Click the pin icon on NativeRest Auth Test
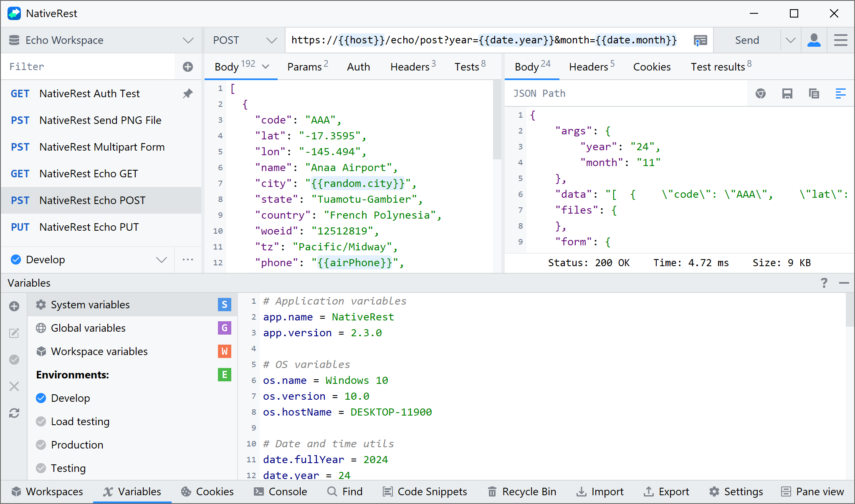This screenshot has height=504, width=855. [188, 93]
